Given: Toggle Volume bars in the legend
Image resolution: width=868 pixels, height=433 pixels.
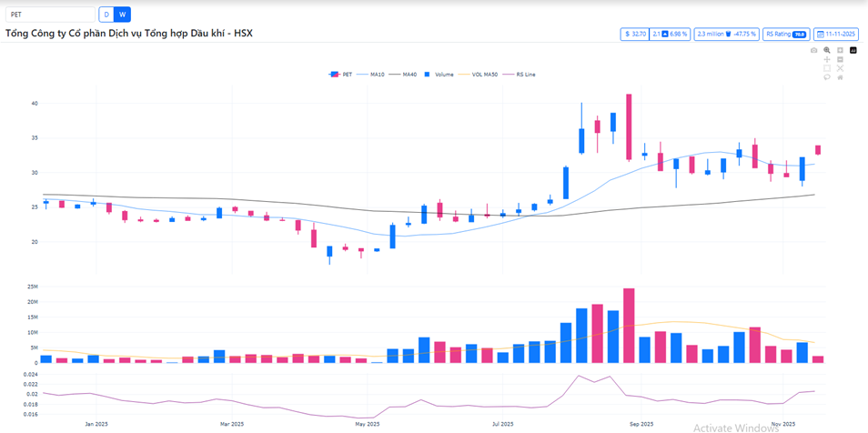Looking at the screenshot, I should (x=439, y=75).
